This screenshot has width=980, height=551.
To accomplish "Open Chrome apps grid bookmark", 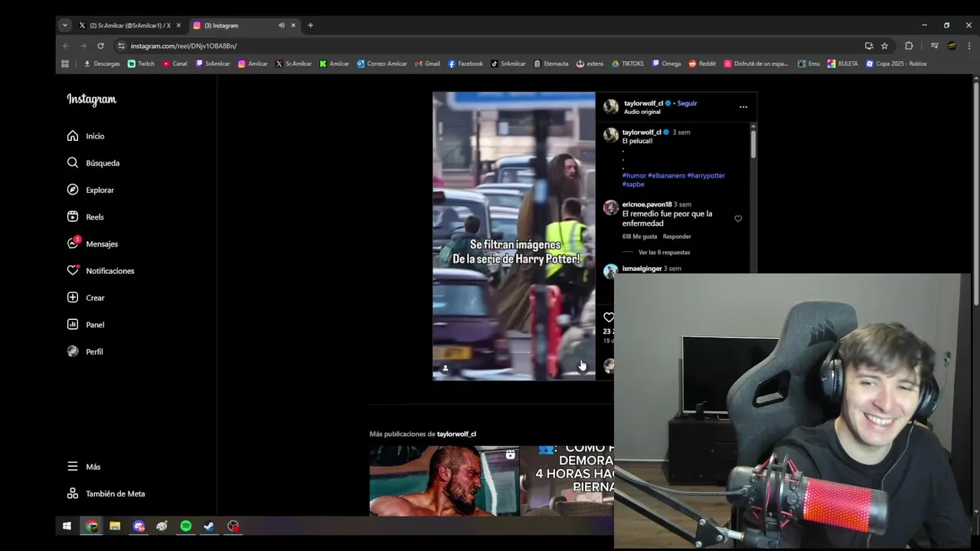I will pyautogui.click(x=65, y=64).
